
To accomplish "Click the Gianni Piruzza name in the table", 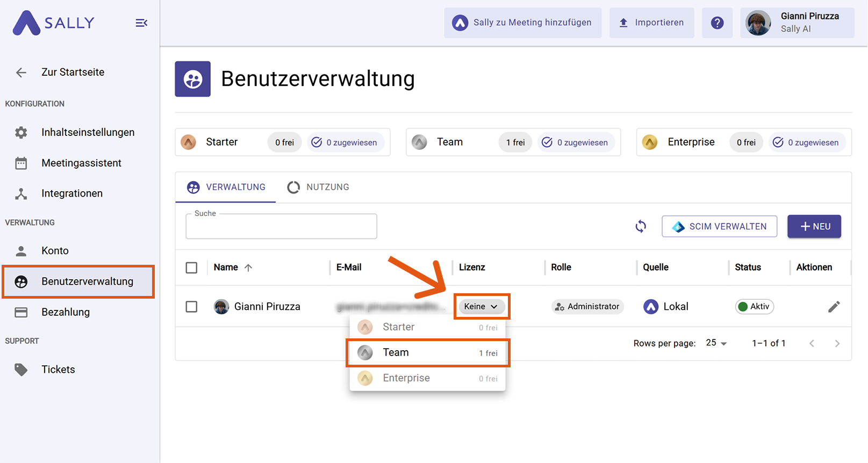I will click(267, 307).
